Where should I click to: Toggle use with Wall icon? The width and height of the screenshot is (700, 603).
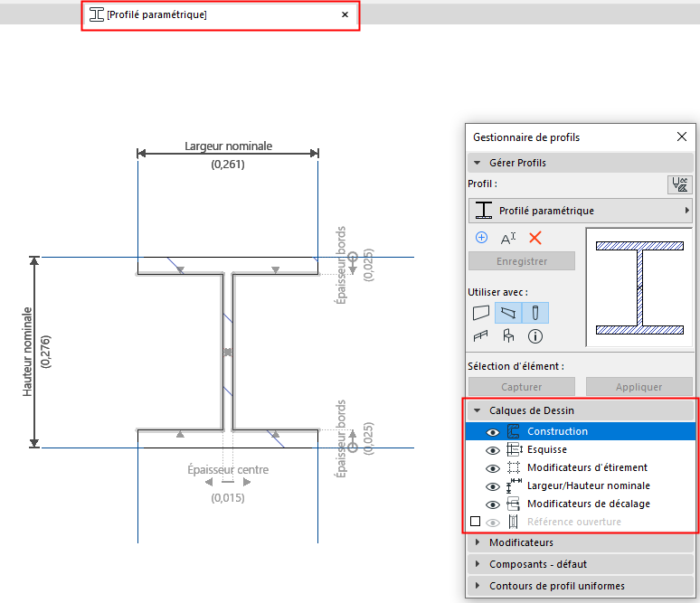[481, 313]
